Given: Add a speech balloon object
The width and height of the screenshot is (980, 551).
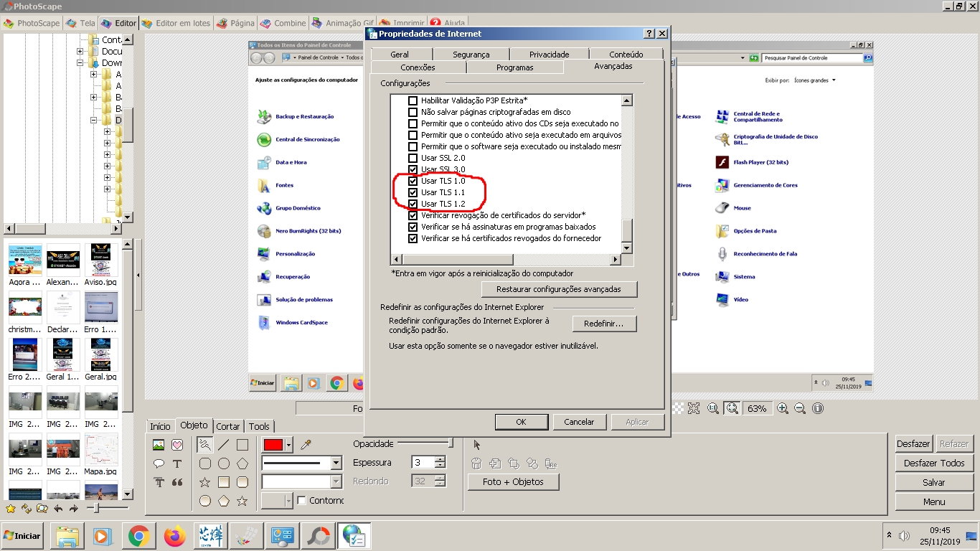Looking at the screenshot, I should point(159,463).
